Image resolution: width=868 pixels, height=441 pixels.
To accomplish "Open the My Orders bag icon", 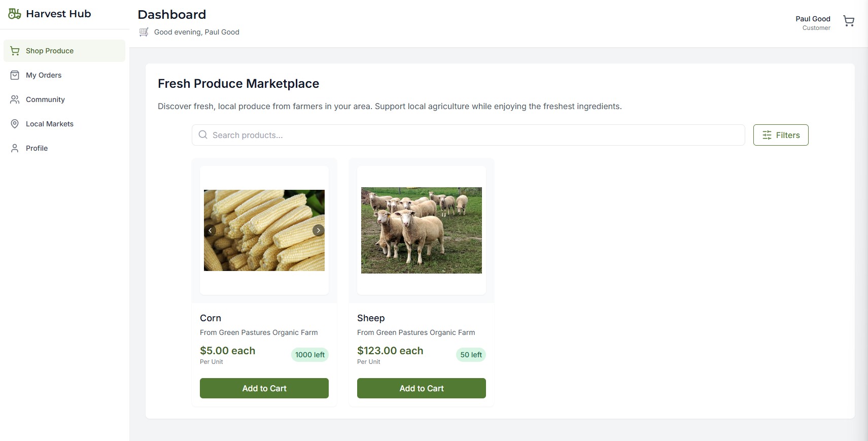I will (15, 75).
